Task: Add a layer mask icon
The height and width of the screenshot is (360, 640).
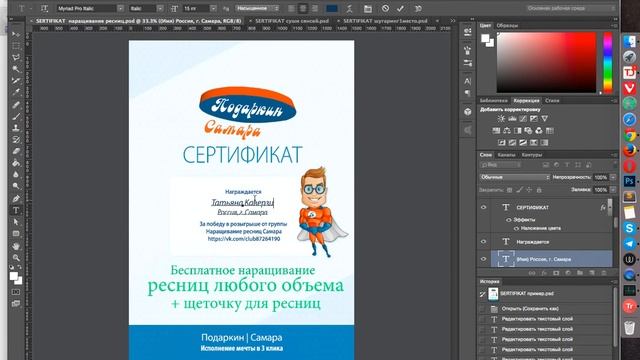Action: (x=556, y=273)
